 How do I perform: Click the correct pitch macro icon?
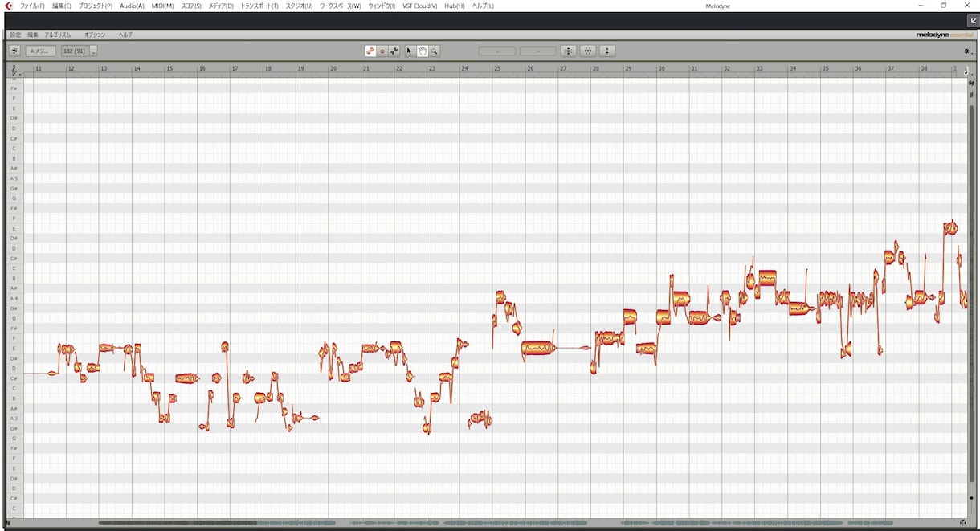pyautogui.click(x=569, y=51)
